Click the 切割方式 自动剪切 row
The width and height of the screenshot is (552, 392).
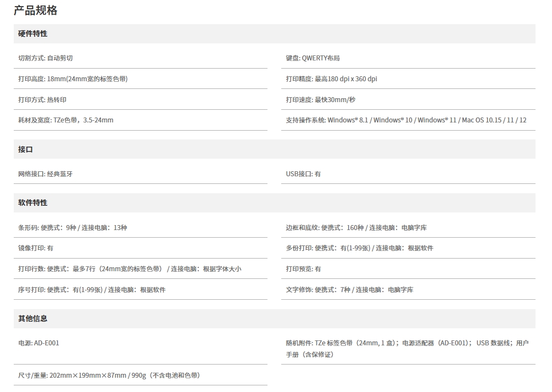tap(45, 58)
